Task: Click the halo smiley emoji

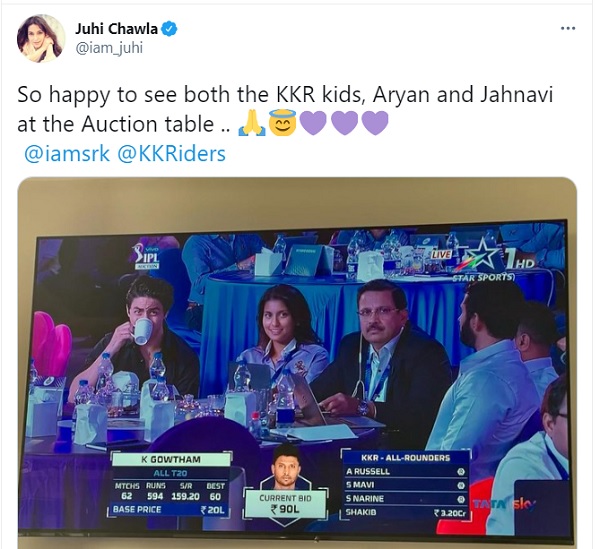Action: (x=283, y=123)
